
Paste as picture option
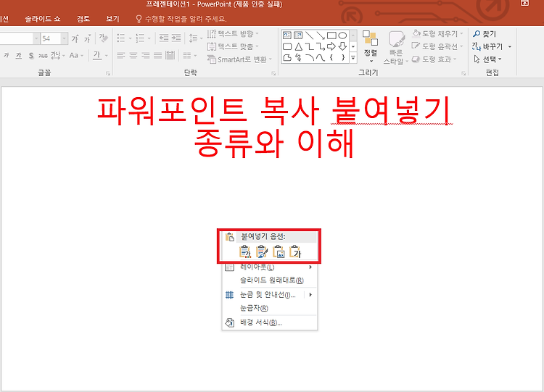click(279, 251)
